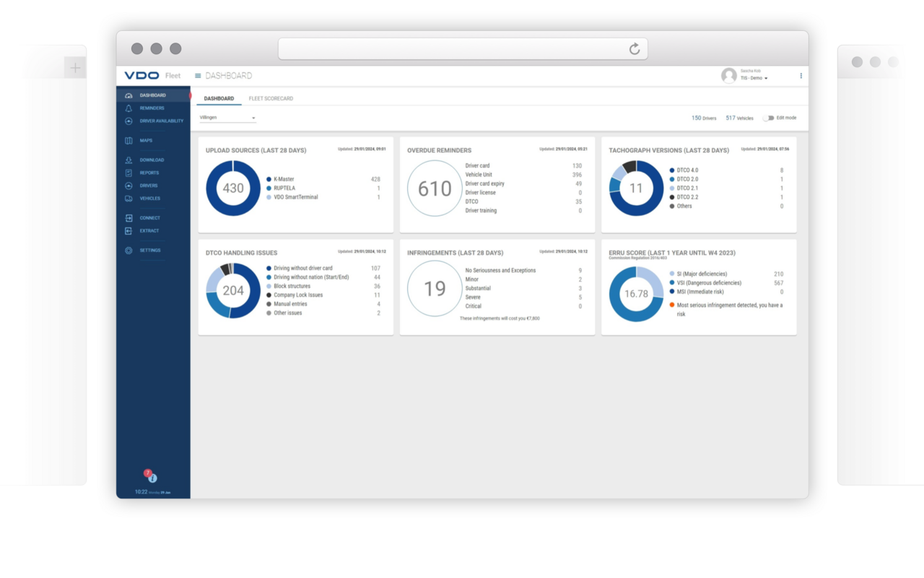The width and height of the screenshot is (924, 578).
Task: Select the Dashboard tab
Action: point(219,98)
